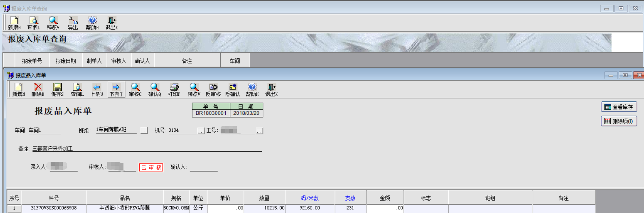Click the 删除项(I) button
The width and height of the screenshot is (644, 213).
tap(619, 121)
